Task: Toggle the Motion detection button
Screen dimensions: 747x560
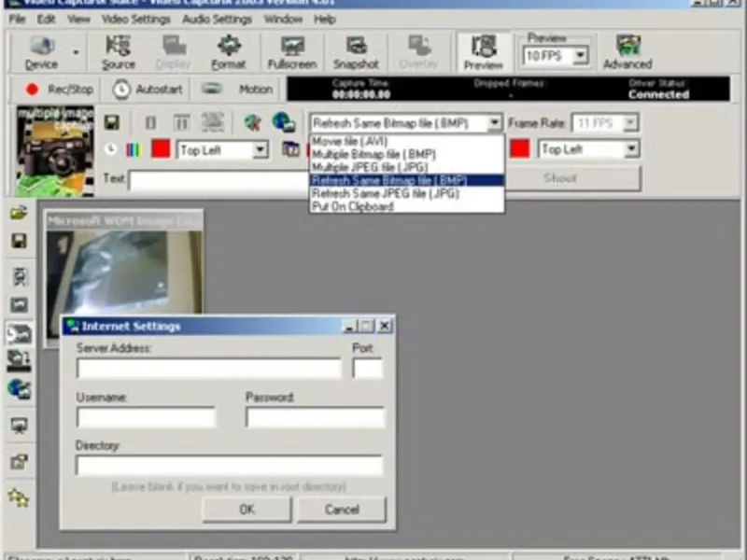Action: point(237,89)
